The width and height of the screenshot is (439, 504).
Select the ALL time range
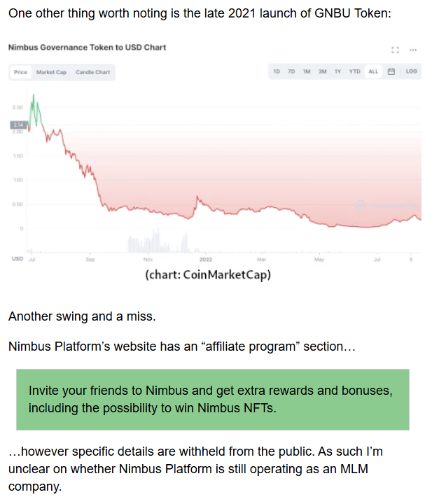(x=373, y=71)
